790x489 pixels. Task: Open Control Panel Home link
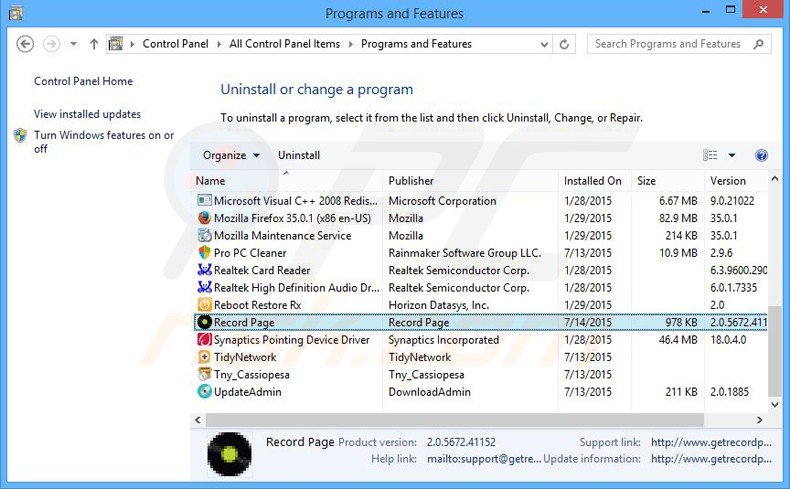click(83, 81)
